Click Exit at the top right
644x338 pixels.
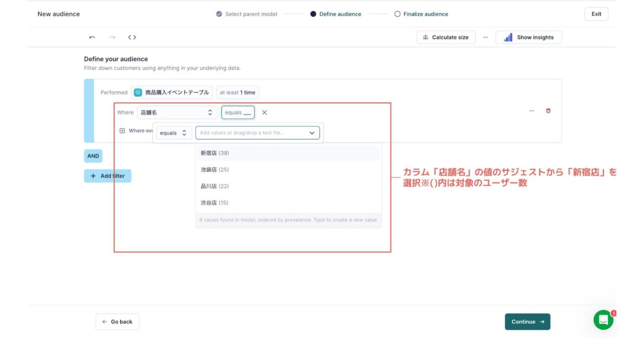point(596,14)
